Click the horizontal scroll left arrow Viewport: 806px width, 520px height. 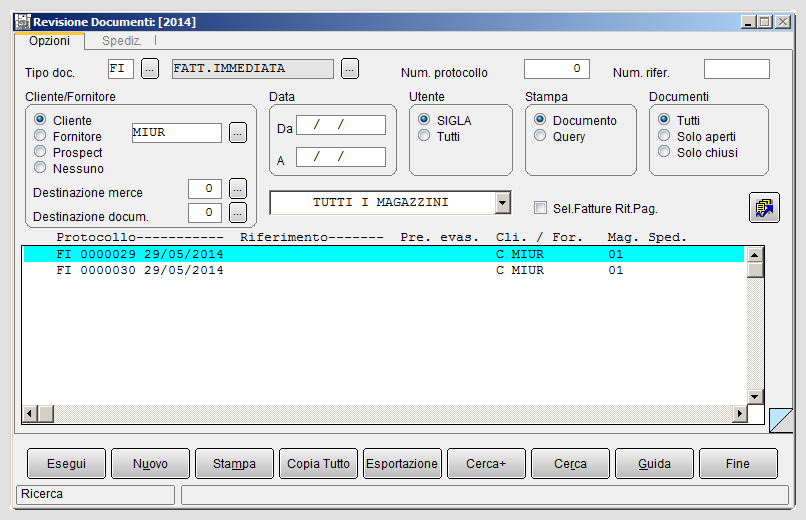coord(30,414)
